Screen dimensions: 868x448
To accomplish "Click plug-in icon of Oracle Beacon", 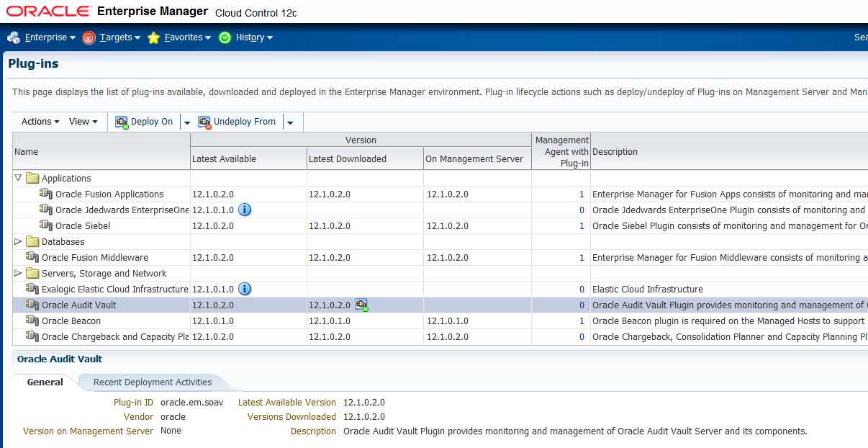I will click(x=32, y=321).
